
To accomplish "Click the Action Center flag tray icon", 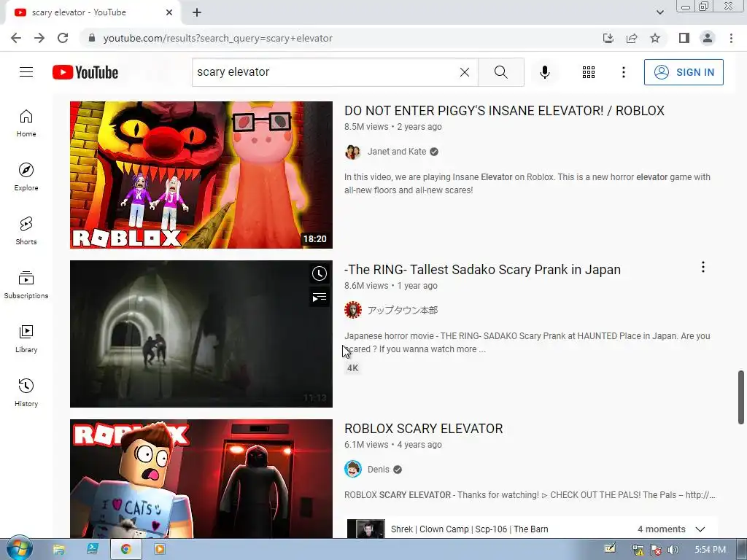I will 656,550.
